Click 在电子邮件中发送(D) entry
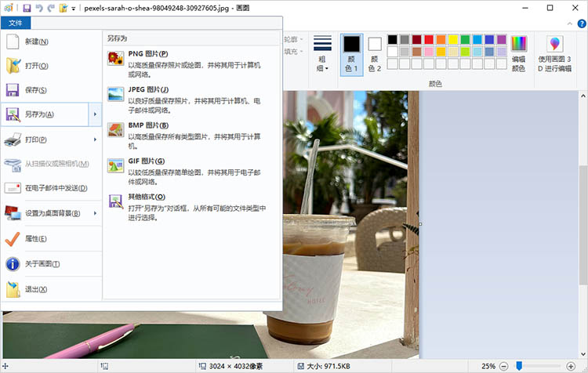 tap(52, 188)
